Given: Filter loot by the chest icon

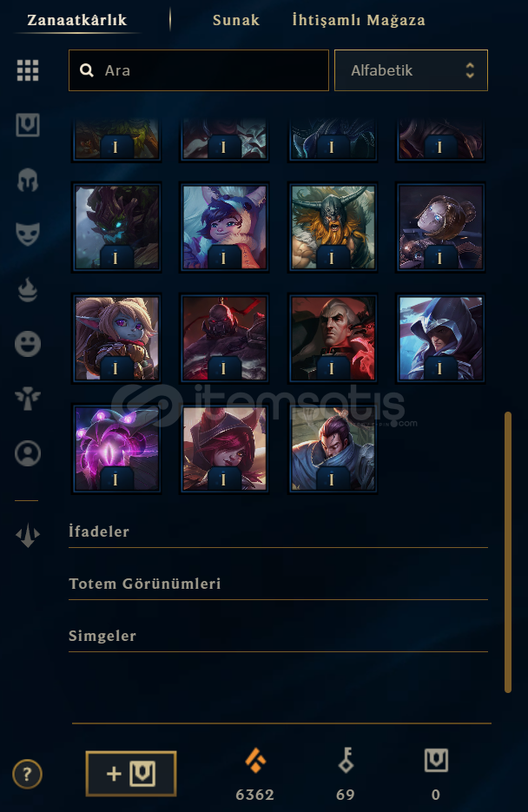Looking at the screenshot, I should coord(28,125).
